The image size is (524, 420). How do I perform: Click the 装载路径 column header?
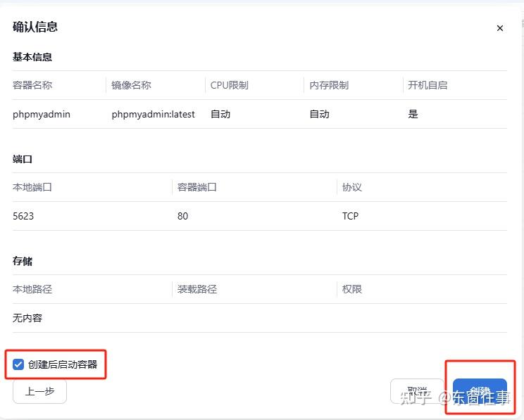tap(196, 288)
